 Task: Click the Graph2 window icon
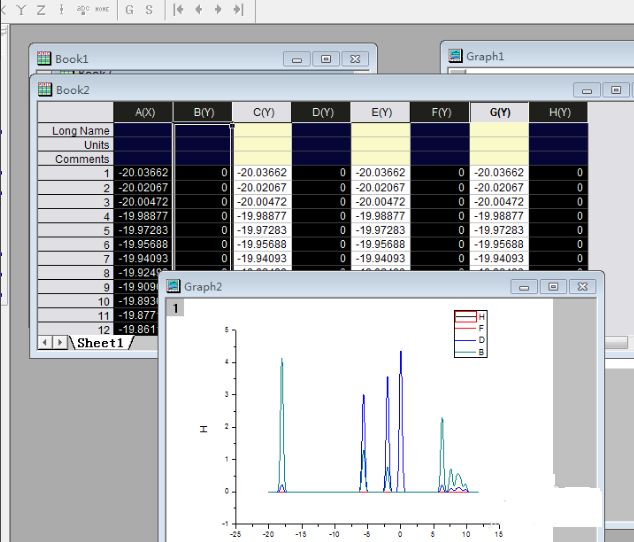click(173, 286)
